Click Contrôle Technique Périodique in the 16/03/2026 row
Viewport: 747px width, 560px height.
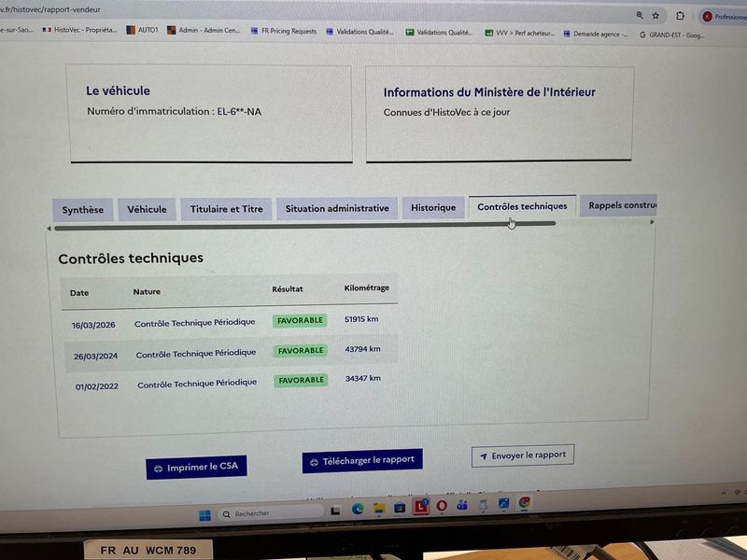pos(195,323)
